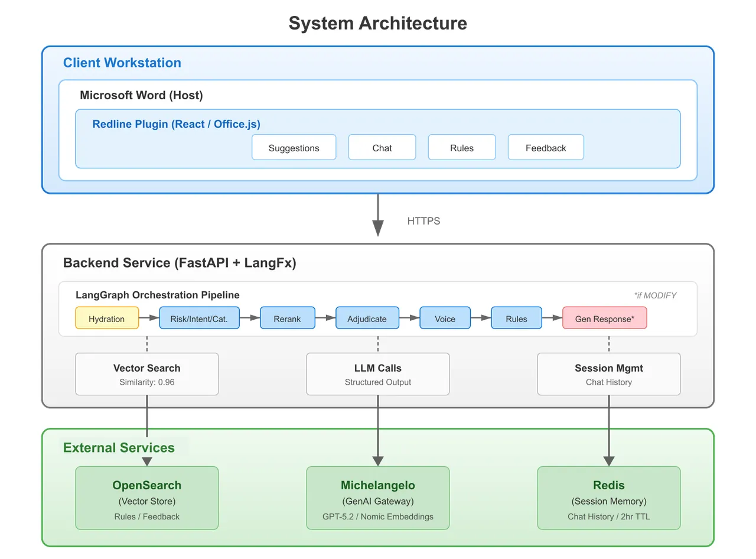This screenshot has width=756, height=559.
Task: Select the "Michelangelo" service name
Action: pos(378,485)
